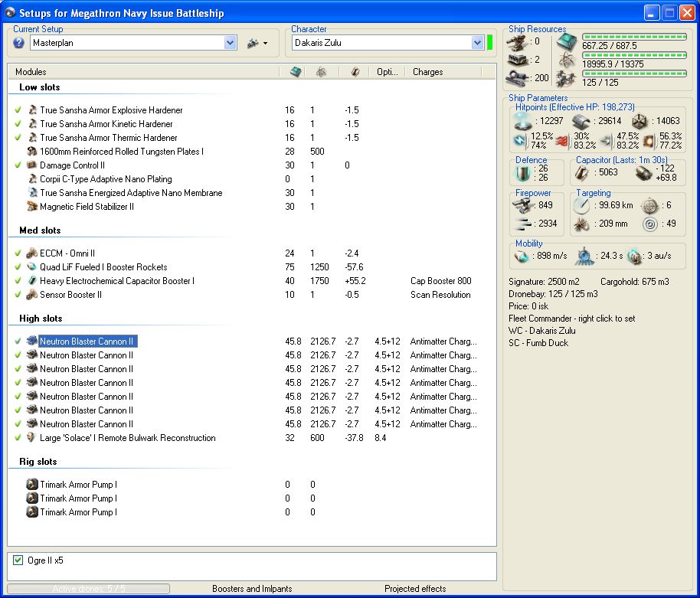
Task: Click the shield hitpoints icon 12297
Action: [x=523, y=120]
